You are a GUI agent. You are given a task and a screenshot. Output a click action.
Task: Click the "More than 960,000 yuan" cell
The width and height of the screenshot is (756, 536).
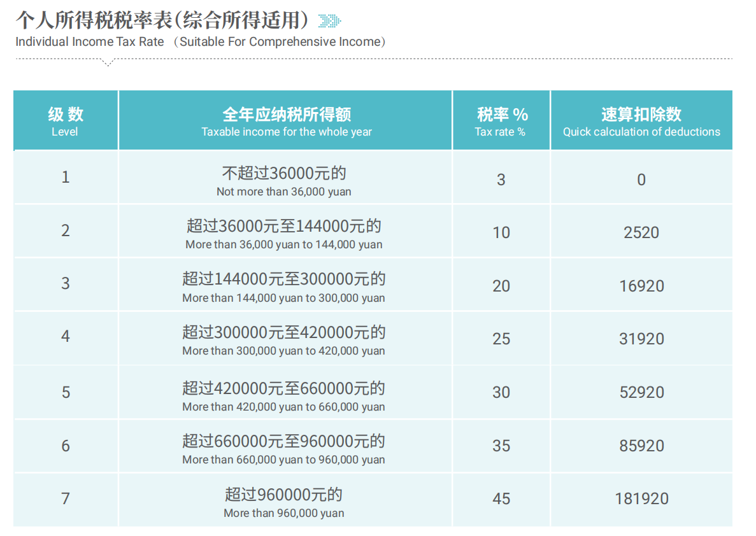[284, 503]
